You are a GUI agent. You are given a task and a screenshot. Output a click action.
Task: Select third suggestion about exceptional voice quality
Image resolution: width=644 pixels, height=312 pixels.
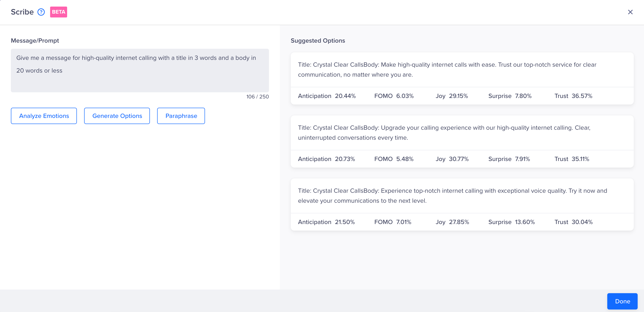tap(461, 195)
